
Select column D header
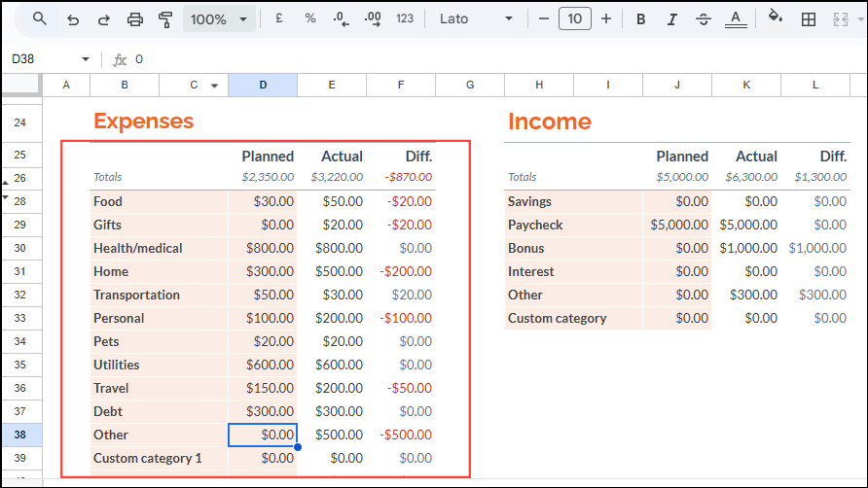point(263,86)
